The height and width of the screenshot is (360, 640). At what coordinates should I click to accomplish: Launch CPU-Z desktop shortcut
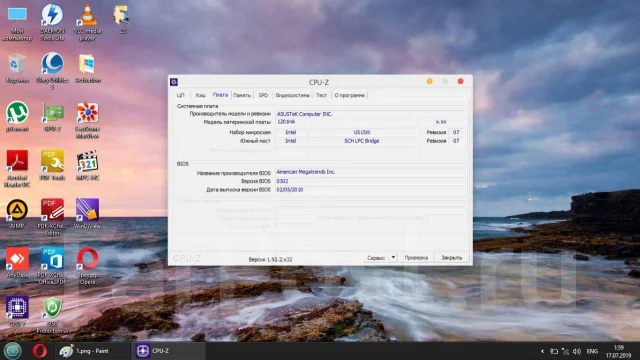coord(17,311)
